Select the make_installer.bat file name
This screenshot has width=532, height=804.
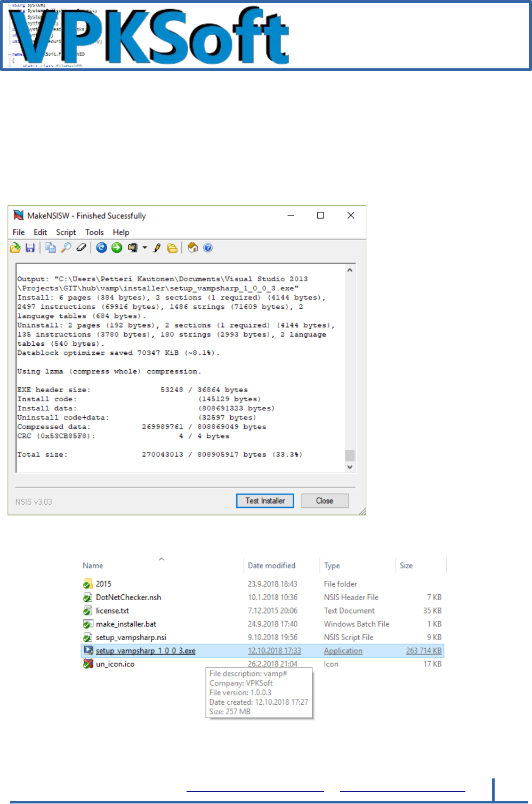(126, 624)
